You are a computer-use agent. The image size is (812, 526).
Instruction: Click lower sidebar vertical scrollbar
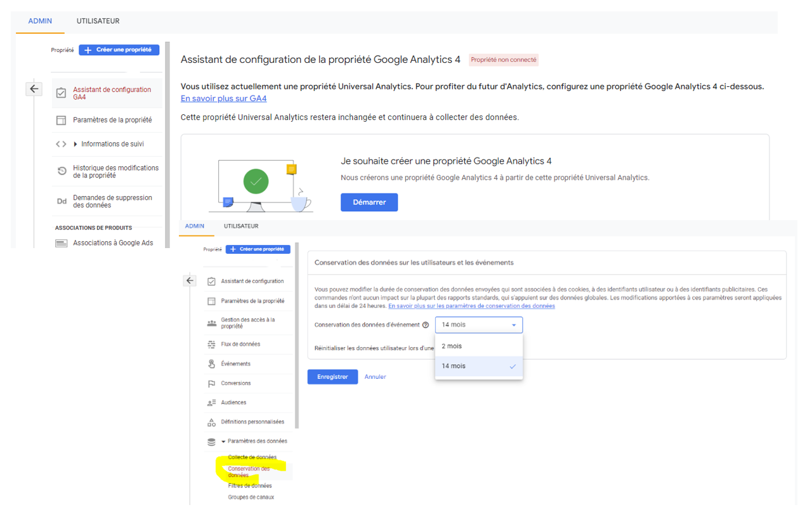pyautogui.click(x=297, y=335)
